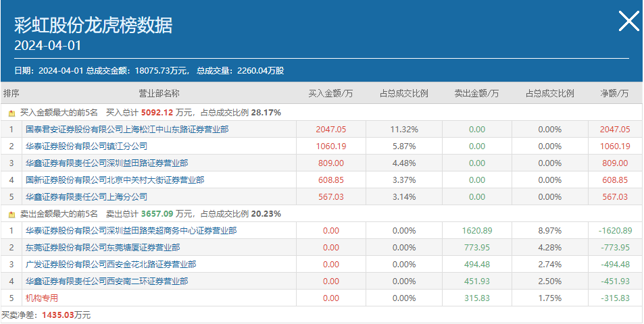Click the 买卖净差 1435.03万元 text
The width and height of the screenshot is (644, 324).
tap(46, 315)
